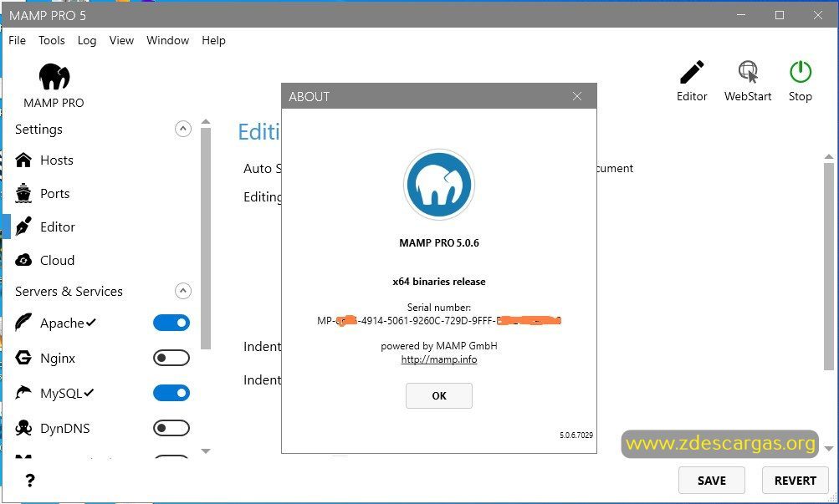Click the sidebar scrollbar down arrow
Screen dimensions: 839x504
206,451
